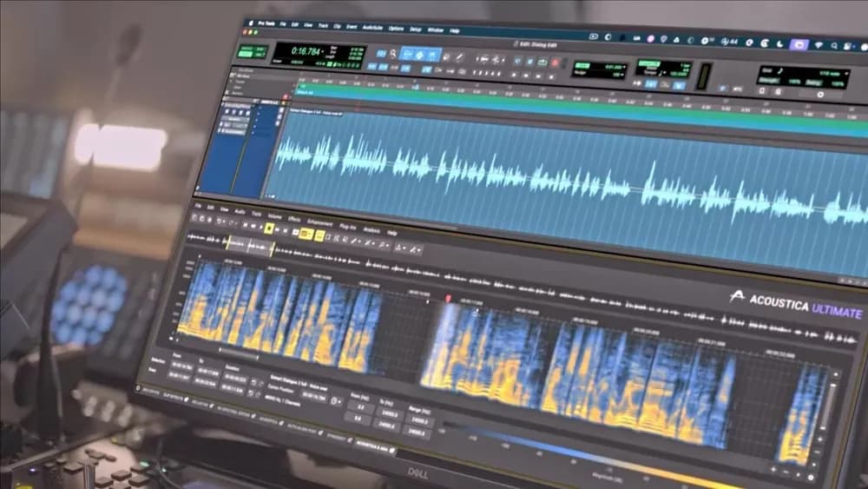Screen dimensions: 868x489
Task: Select the Selector tool in Pro Tools
Action: [x=420, y=55]
